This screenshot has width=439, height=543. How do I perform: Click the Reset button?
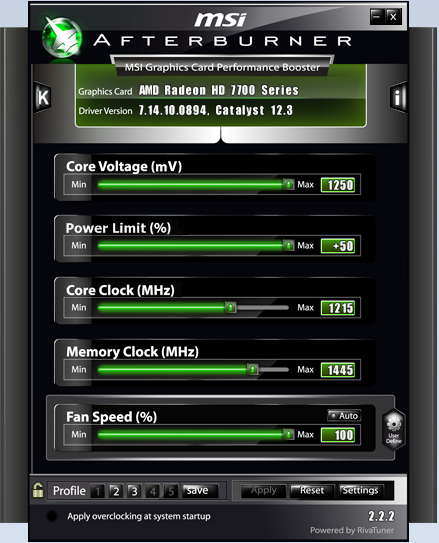pyautogui.click(x=312, y=490)
